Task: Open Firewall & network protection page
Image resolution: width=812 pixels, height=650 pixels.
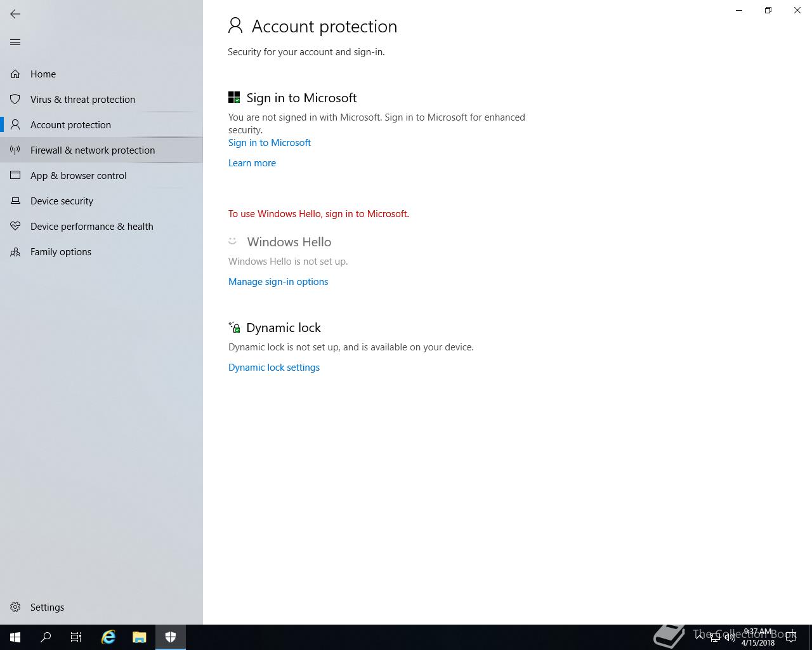Action: point(101,150)
